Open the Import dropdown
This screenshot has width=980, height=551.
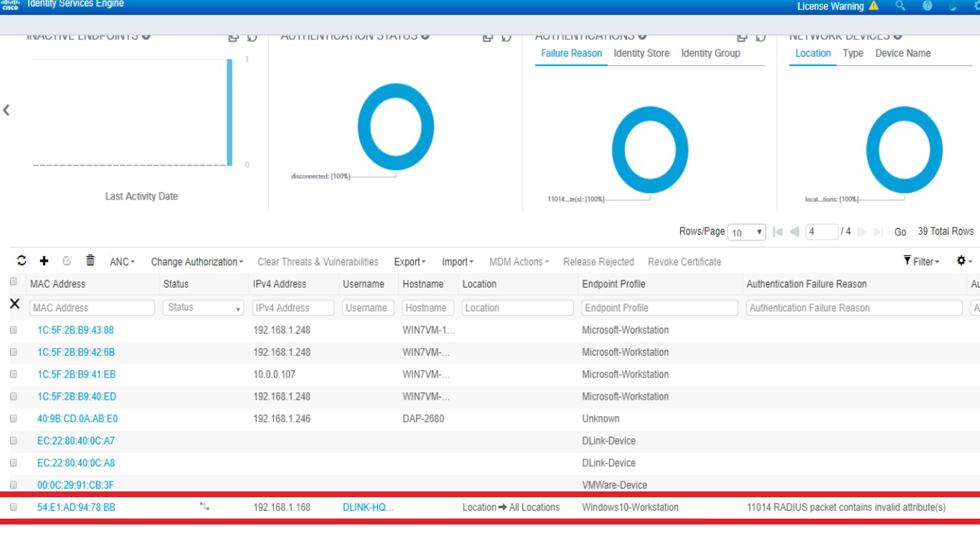pyautogui.click(x=458, y=262)
